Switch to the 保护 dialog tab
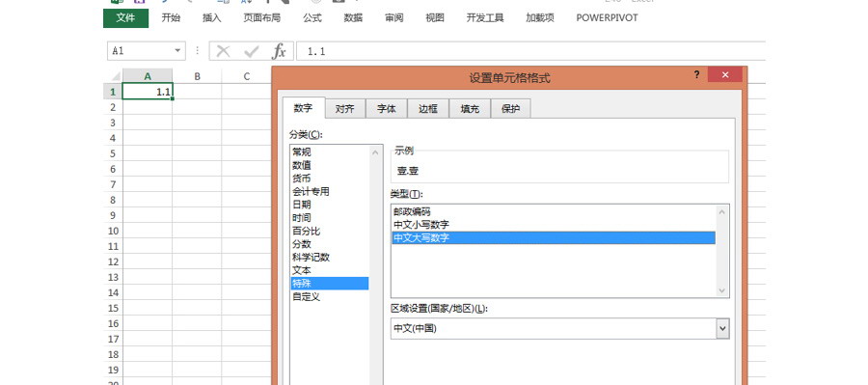The width and height of the screenshot is (868, 385). [x=510, y=109]
